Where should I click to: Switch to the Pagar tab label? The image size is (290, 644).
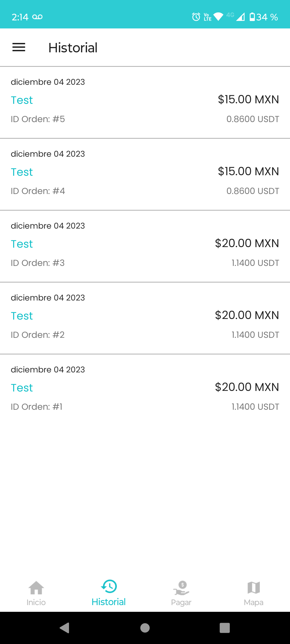pos(181,602)
